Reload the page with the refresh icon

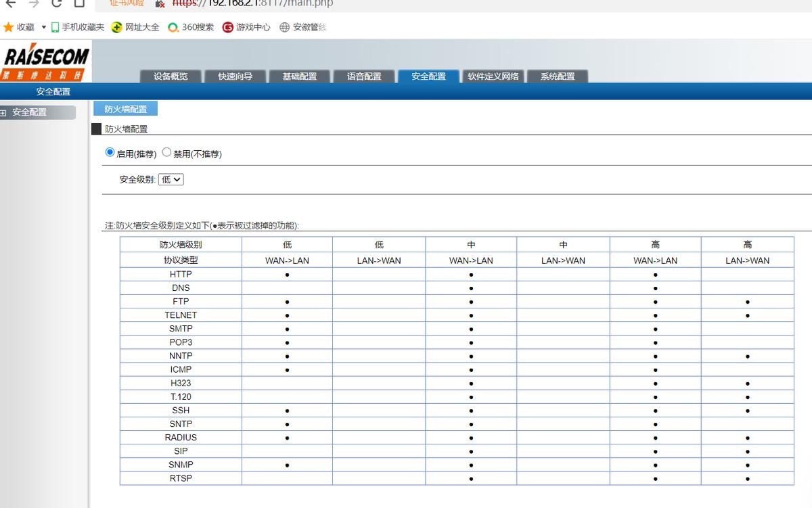[57, 3]
